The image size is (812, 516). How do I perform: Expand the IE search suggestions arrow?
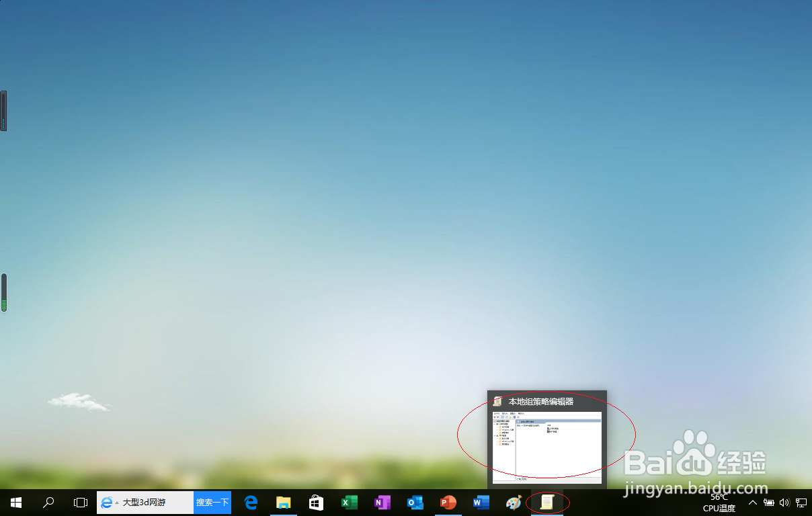[116, 502]
